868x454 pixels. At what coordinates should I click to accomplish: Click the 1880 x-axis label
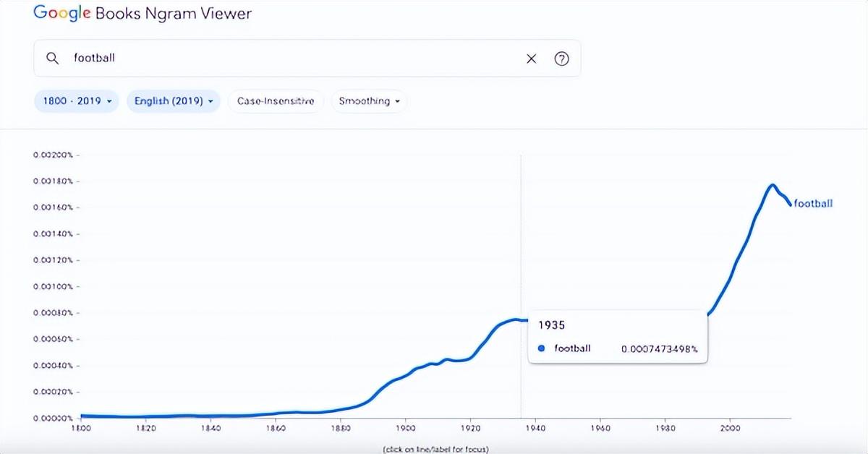341,428
